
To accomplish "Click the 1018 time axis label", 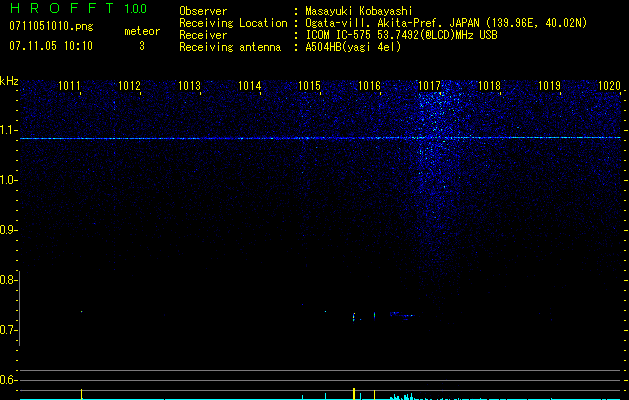I will tap(489, 86).
